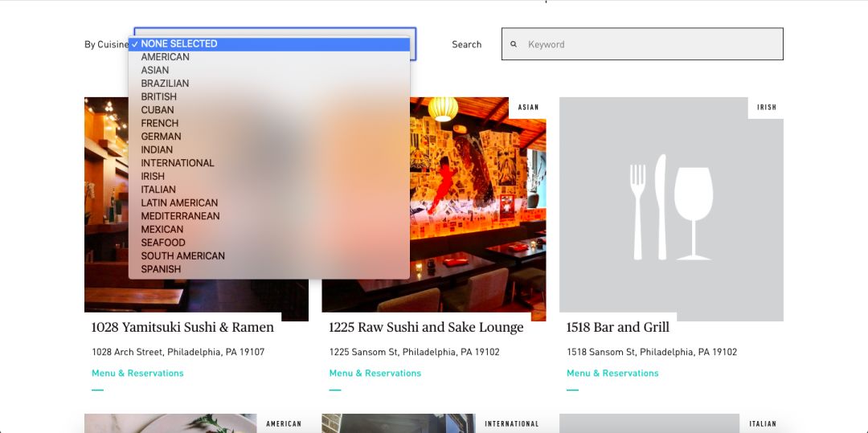The image size is (868, 433).
Task: Choose SEAFOOD from the cuisine list
Action: pyautogui.click(x=269, y=243)
